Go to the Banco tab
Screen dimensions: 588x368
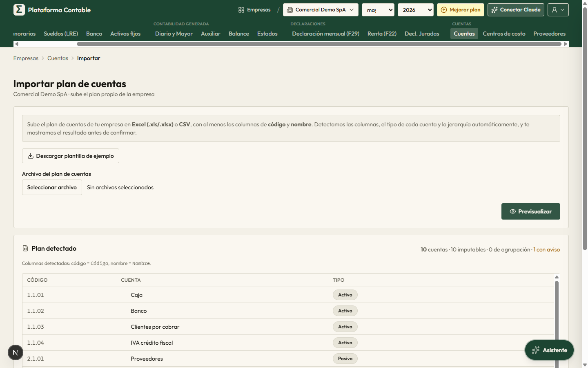94,34
